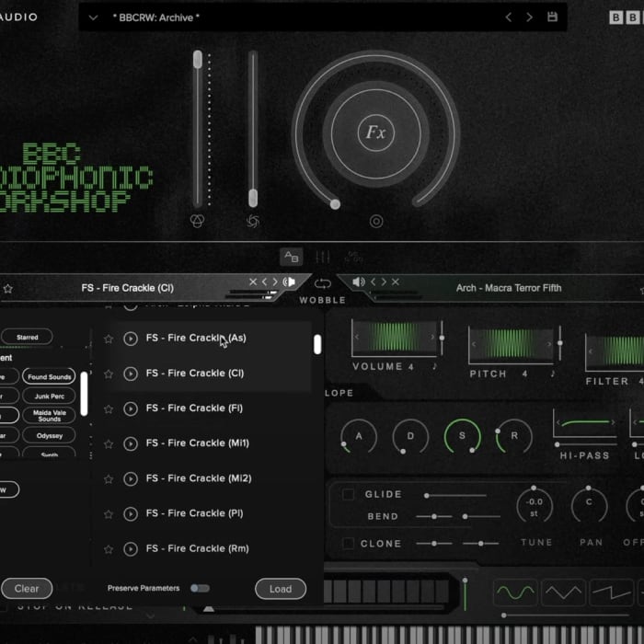Star the left slot FS - Fire Crackle (Cl)
Screen dimensions: 644x644
coord(7,288)
